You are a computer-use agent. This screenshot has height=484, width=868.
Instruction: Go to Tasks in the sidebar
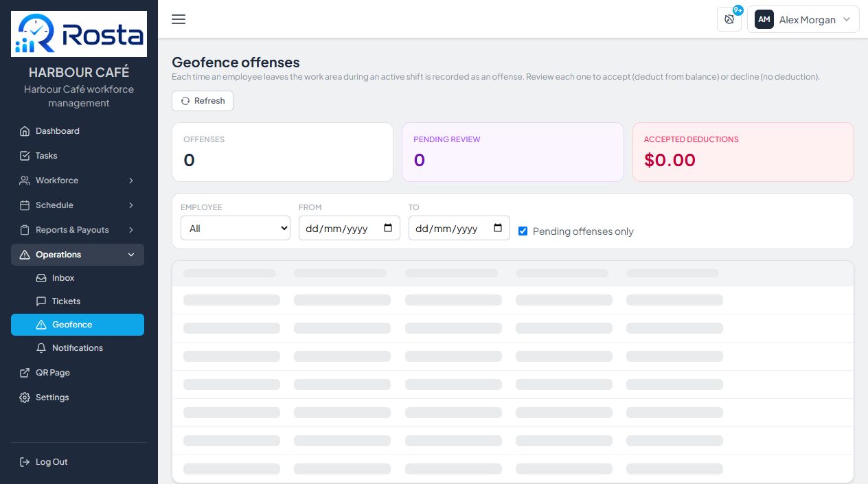point(78,156)
